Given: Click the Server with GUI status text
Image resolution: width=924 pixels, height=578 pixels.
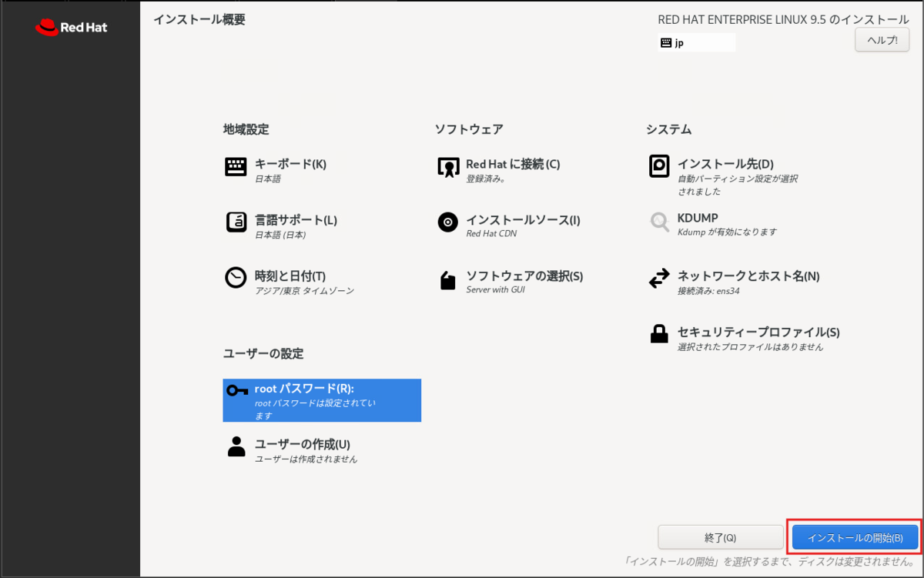Looking at the screenshot, I should (495, 290).
